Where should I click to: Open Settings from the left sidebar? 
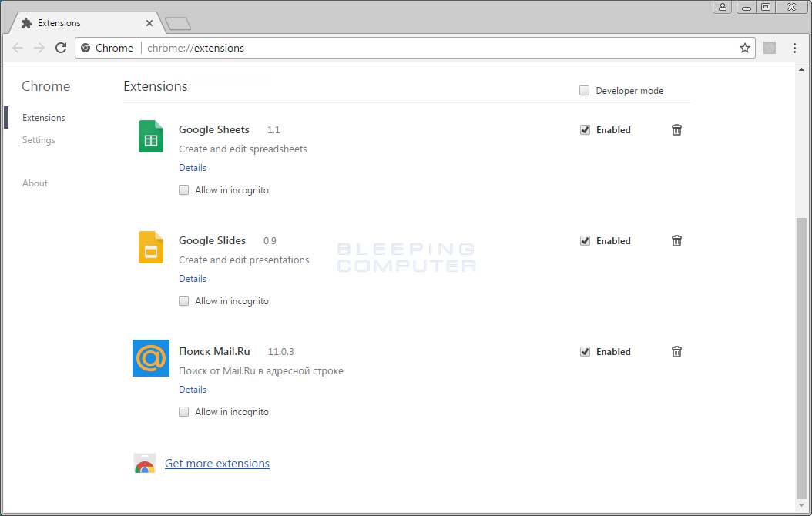pyautogui.click(x=39, y=140)
